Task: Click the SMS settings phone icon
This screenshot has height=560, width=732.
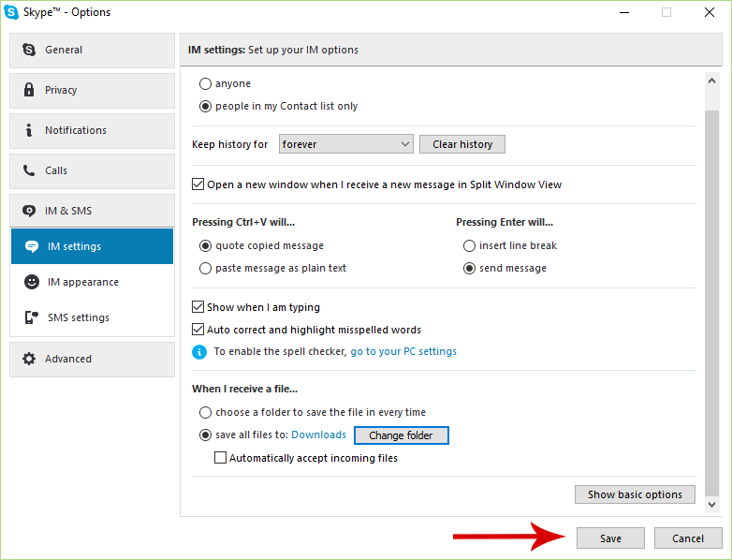Action: [32, 317]
